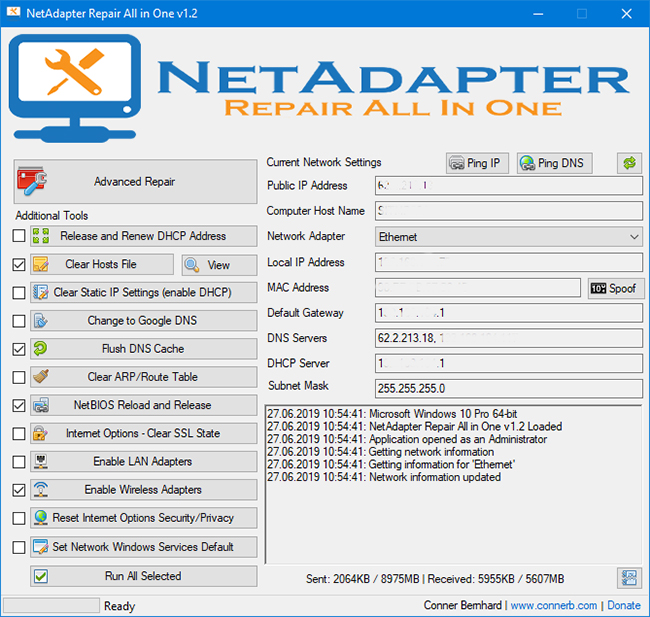
Task: Click the Public IP Address field
Action: (509, 185)
